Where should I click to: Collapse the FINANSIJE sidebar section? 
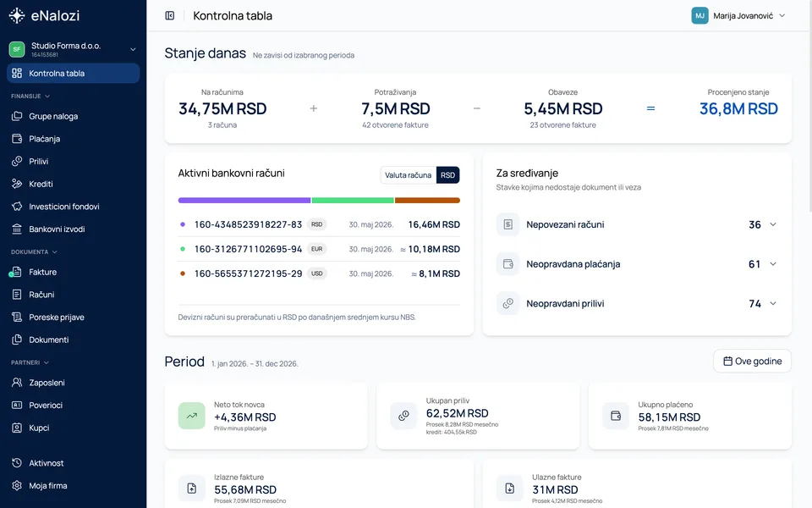click(30, 96)
